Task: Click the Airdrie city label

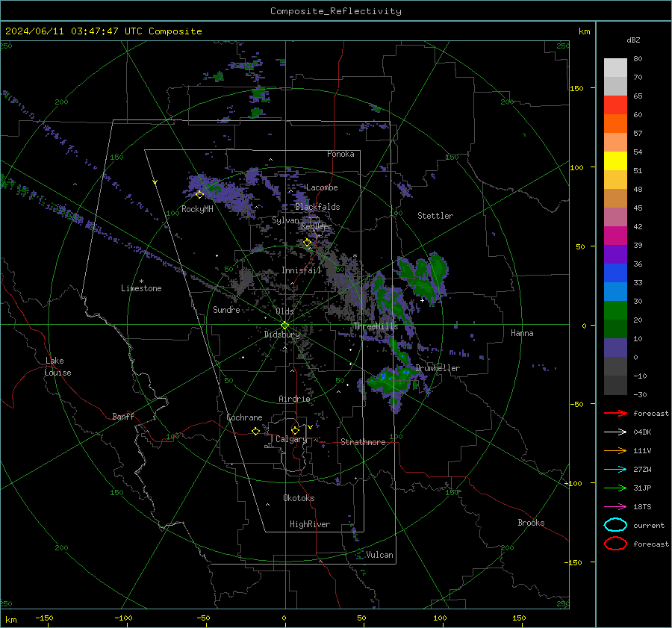Action: coord(294,399)
